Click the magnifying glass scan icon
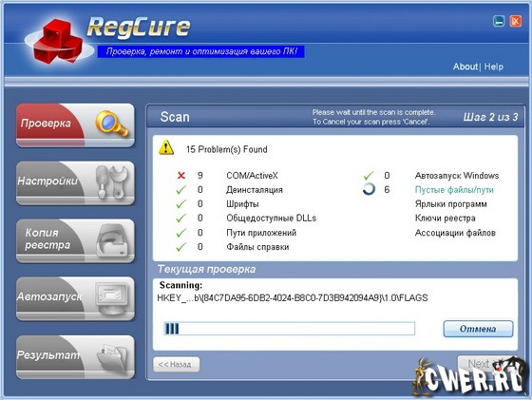 [x=112, y=124]
